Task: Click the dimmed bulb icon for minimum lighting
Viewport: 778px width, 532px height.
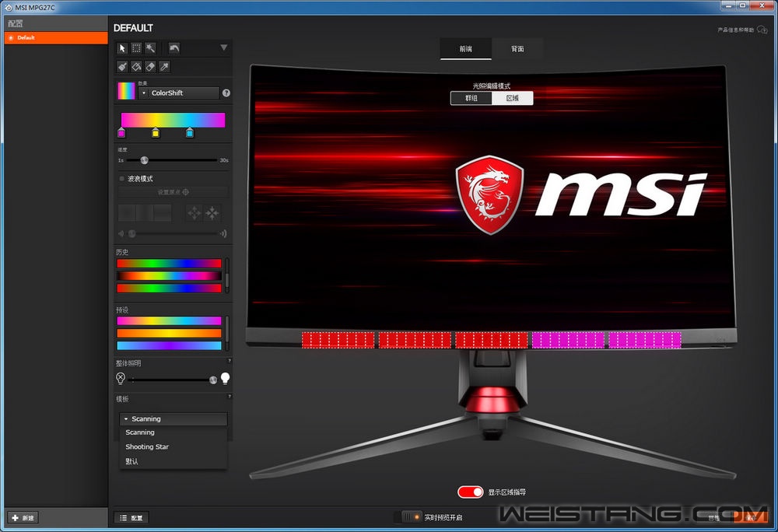Action: 121,378
